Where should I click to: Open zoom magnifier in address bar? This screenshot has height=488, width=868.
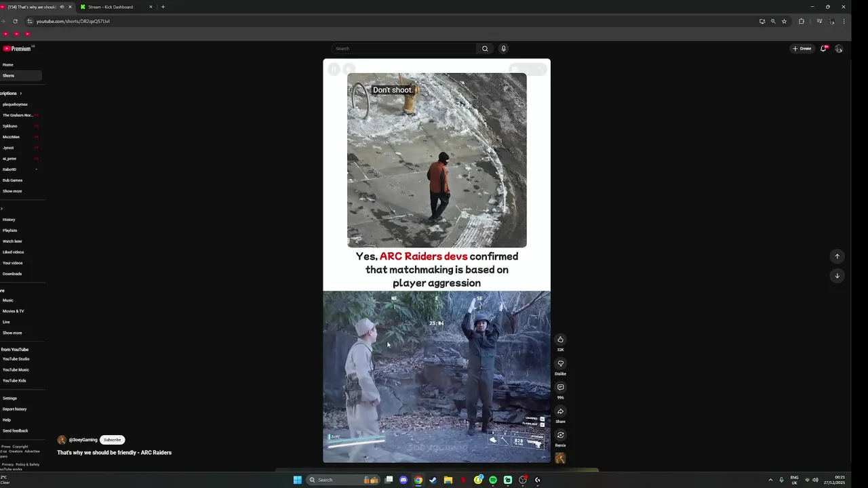pyautogui.click(x=773, y=21)
